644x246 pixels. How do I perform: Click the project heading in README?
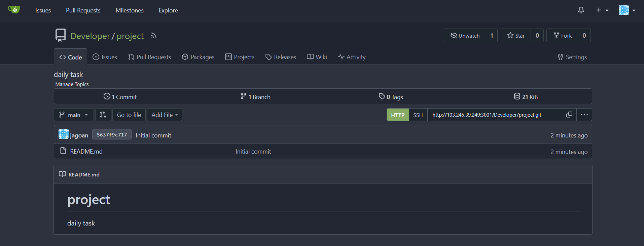click(x=89, y=200)
